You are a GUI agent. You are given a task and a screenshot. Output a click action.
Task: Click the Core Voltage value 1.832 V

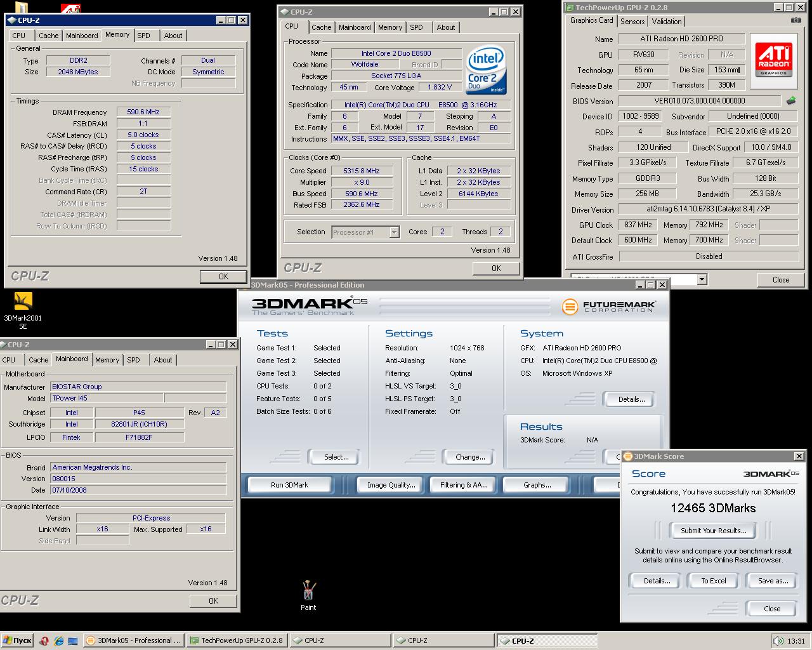click(440, 88)
